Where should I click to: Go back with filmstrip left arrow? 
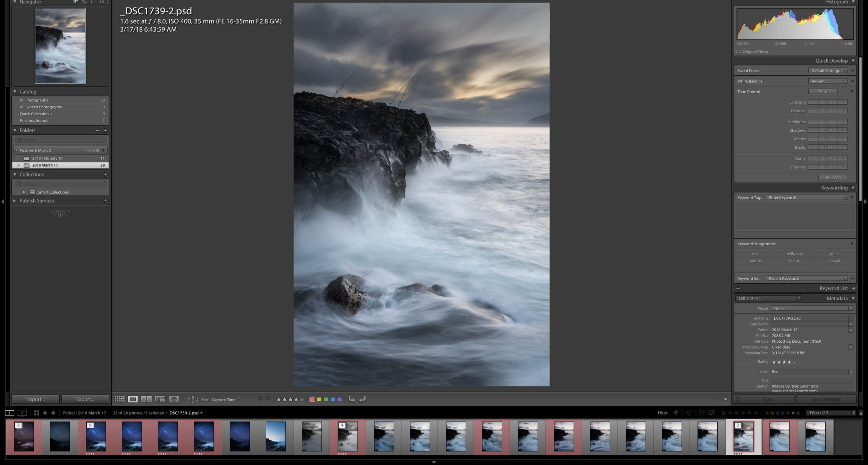[45, 413]
